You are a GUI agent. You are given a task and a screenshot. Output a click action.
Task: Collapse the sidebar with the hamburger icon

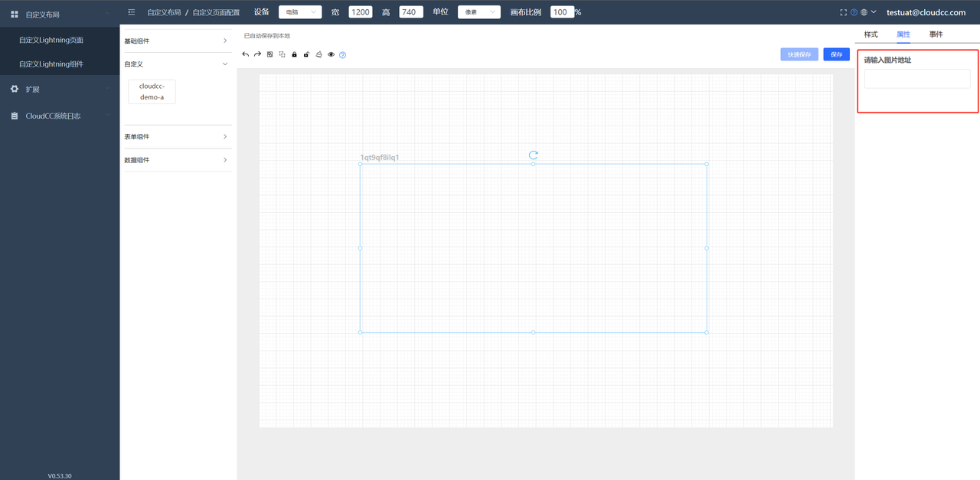pyautogui.click(x=132, y=12)
